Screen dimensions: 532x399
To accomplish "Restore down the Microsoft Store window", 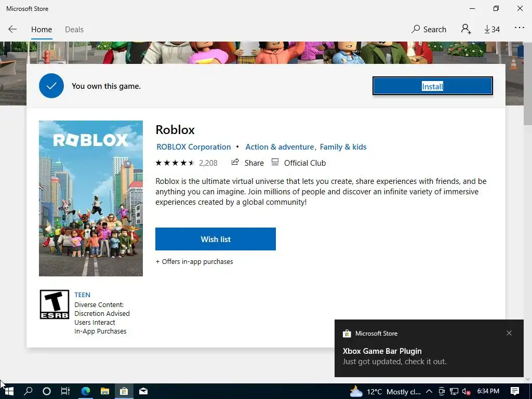I will (x=496, y=8).
